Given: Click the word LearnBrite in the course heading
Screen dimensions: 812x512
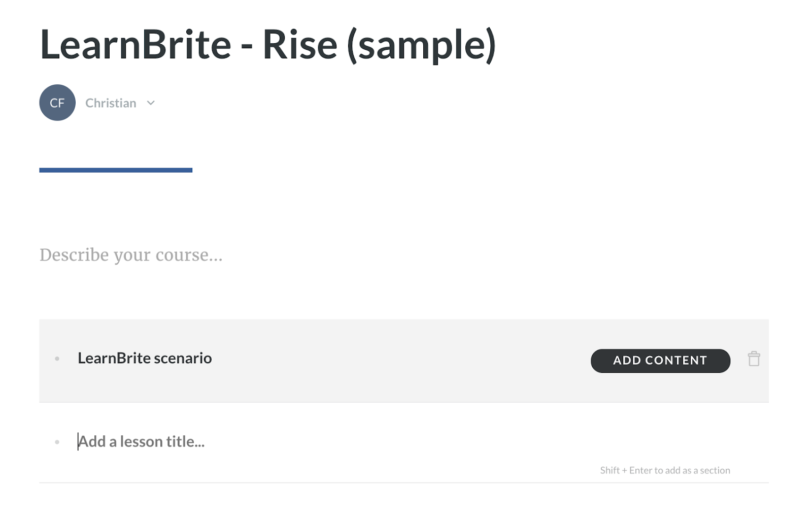Looking at the screenshot, I should pyautogui.click(x=136, y=45).
